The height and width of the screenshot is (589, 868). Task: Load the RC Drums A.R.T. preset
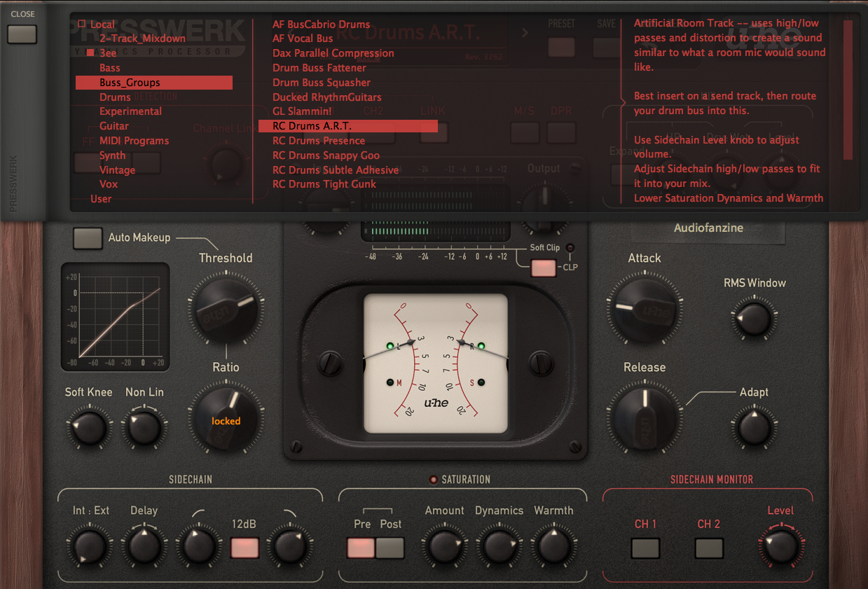(348, 126)
